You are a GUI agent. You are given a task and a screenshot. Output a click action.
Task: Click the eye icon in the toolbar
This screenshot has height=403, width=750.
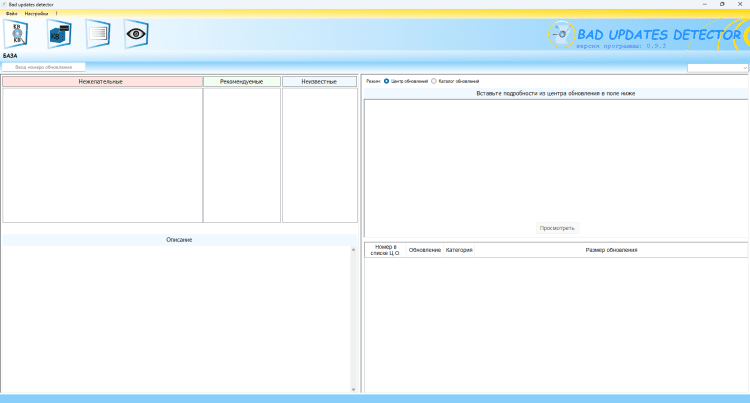[x=136, y=34]
